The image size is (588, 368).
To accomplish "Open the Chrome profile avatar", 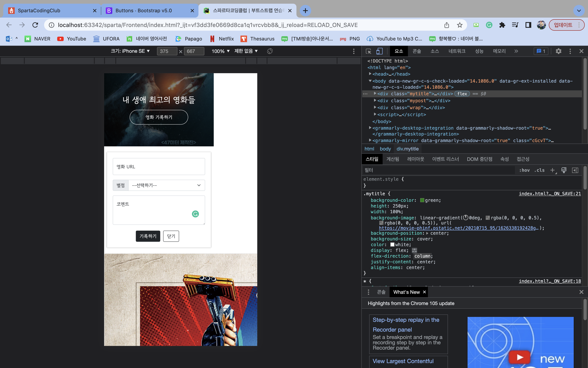I will tap(541, 25).
